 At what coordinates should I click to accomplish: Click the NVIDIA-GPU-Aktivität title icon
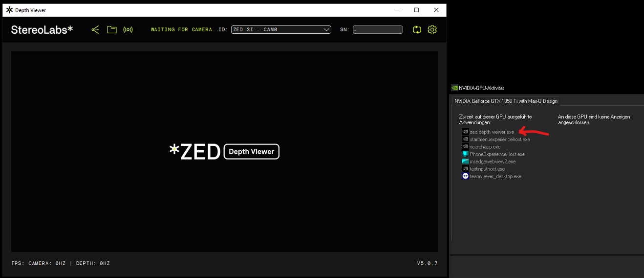coord(454,88)
